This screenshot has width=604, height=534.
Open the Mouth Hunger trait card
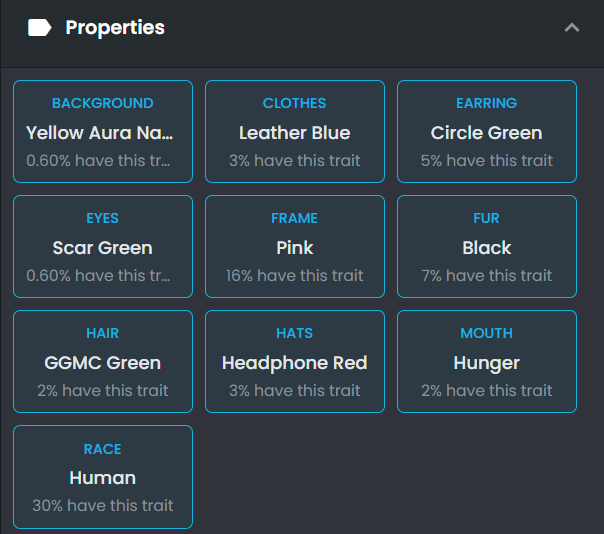487,361
